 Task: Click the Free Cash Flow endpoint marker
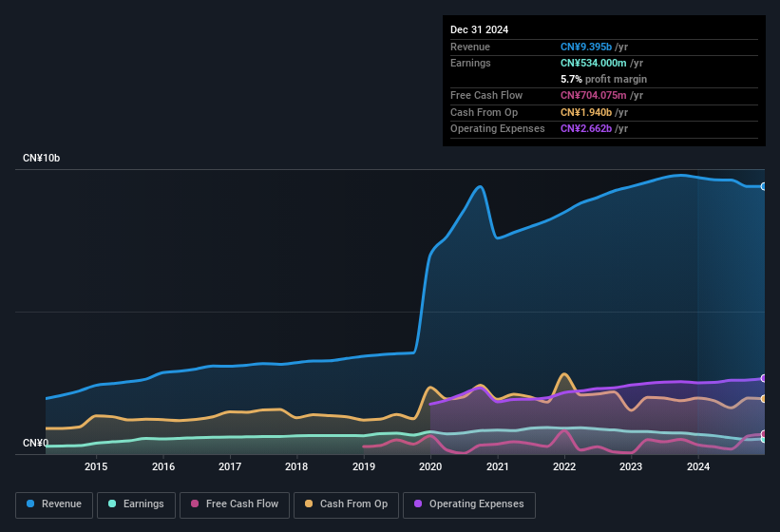tap(764, 434)
